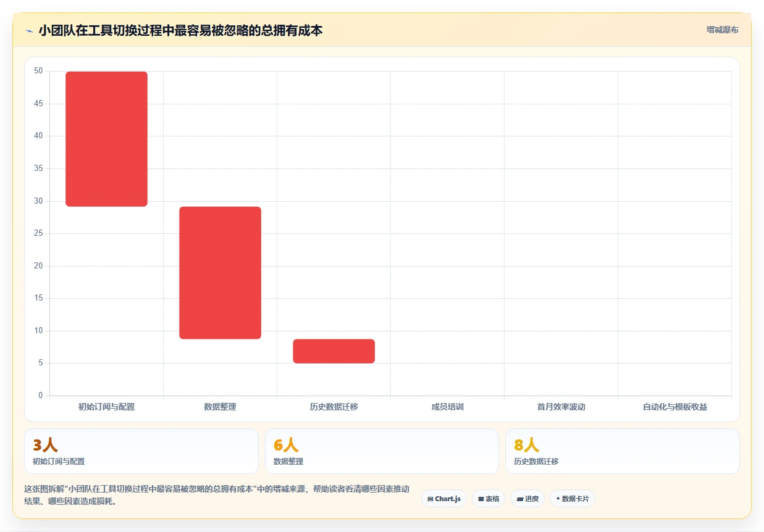Image resolution: width=764 pixels, height=532 pixels.
Task: Click the 进度 tag pill
Action: point(527,499)
